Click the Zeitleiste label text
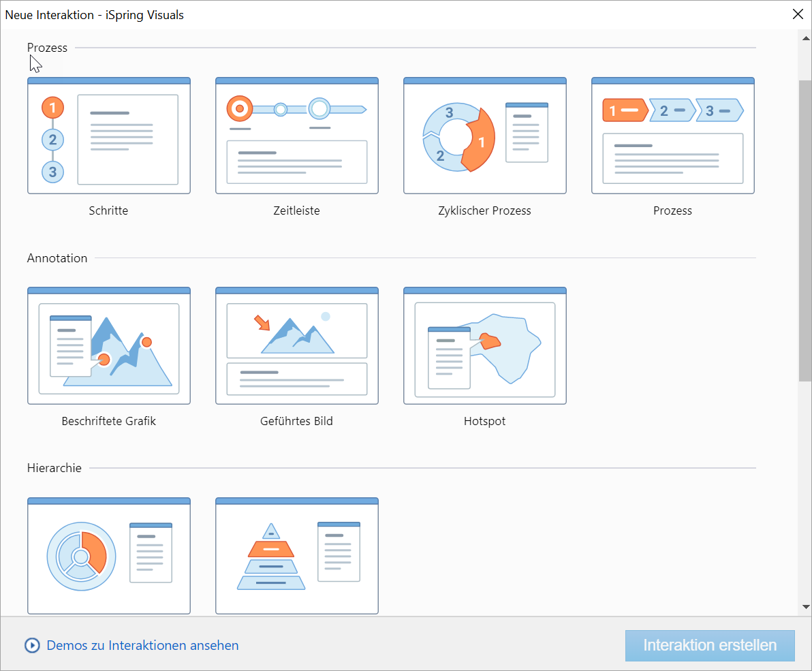 pos(296,211)
